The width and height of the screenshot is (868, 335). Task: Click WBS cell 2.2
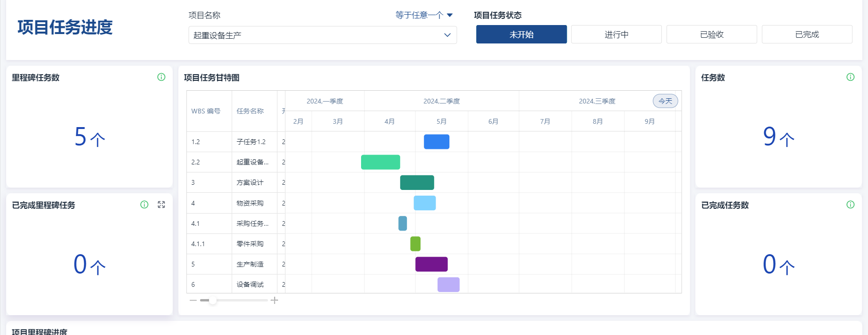coord(209,162)
